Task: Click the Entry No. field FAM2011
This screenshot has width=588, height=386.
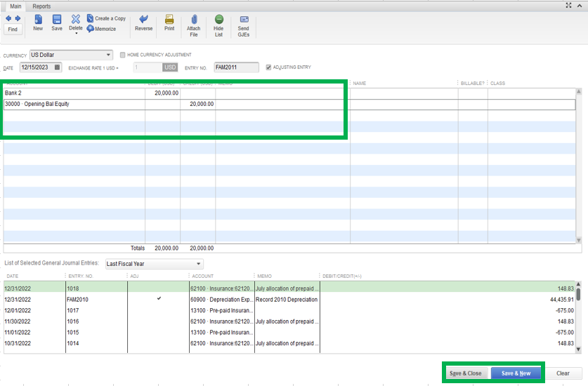Action: tap(236, 67)
